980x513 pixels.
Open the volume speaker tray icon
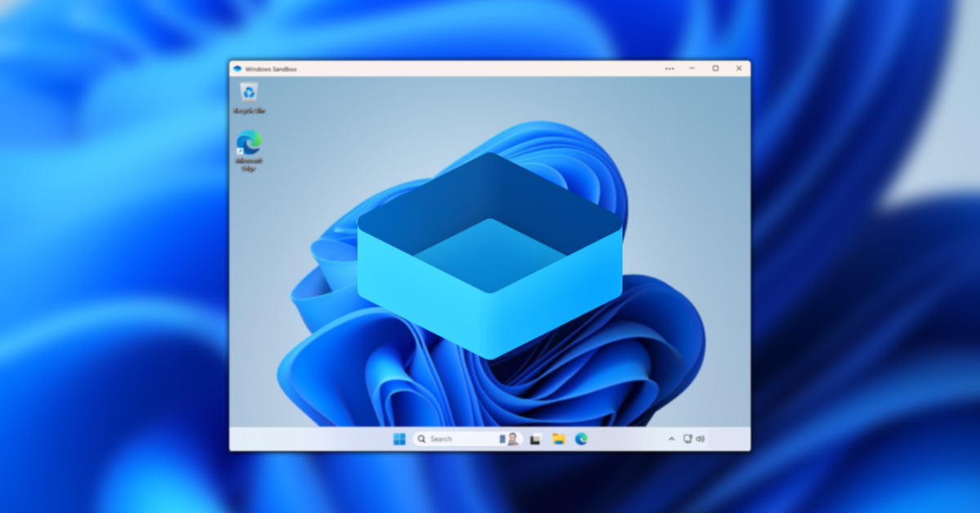(x=699, y=439)
